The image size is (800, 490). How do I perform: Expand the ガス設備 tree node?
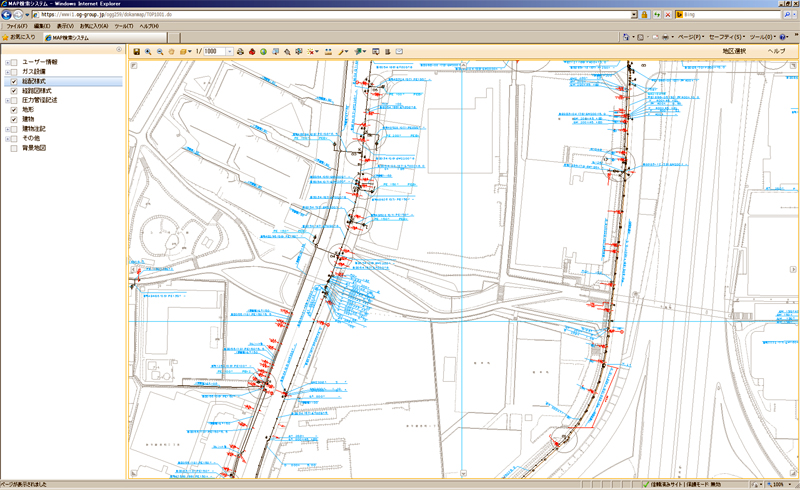point(5,72)
